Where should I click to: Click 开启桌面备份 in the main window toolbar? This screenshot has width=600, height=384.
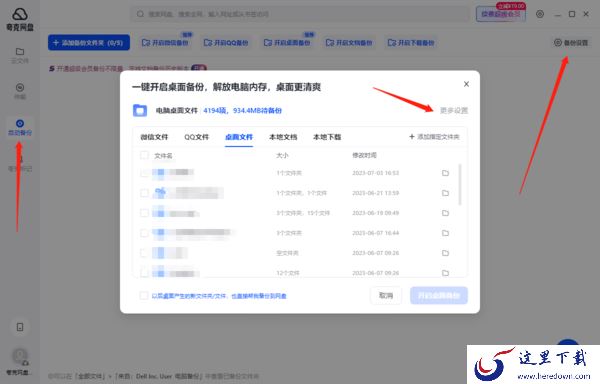[x=287, y=42]
